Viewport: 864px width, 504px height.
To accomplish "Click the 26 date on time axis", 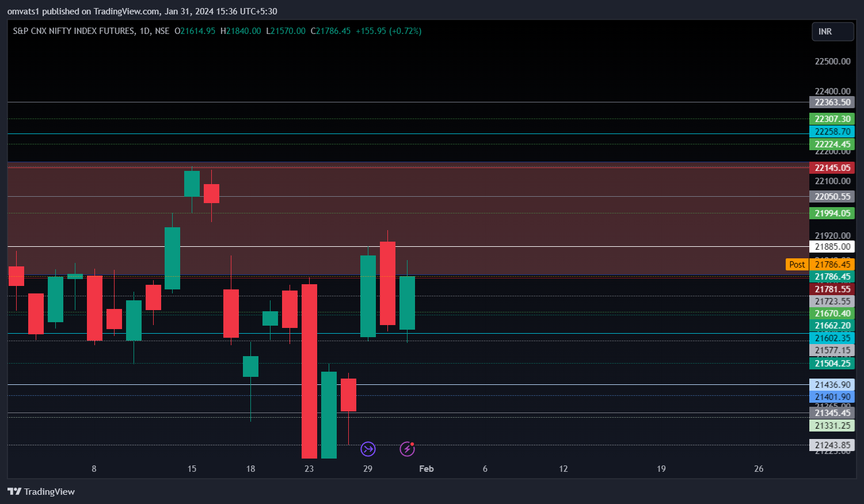I will [x=759, y=469].
